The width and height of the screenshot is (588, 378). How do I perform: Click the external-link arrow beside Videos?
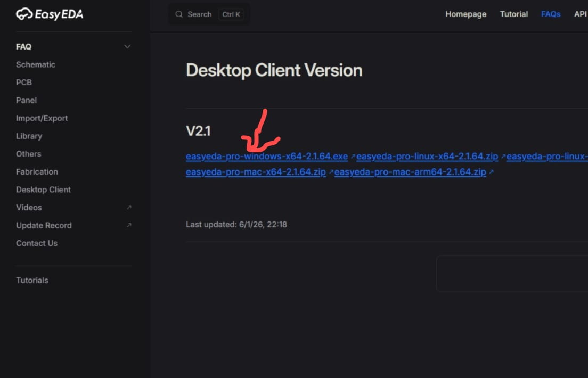click(128, 207)
